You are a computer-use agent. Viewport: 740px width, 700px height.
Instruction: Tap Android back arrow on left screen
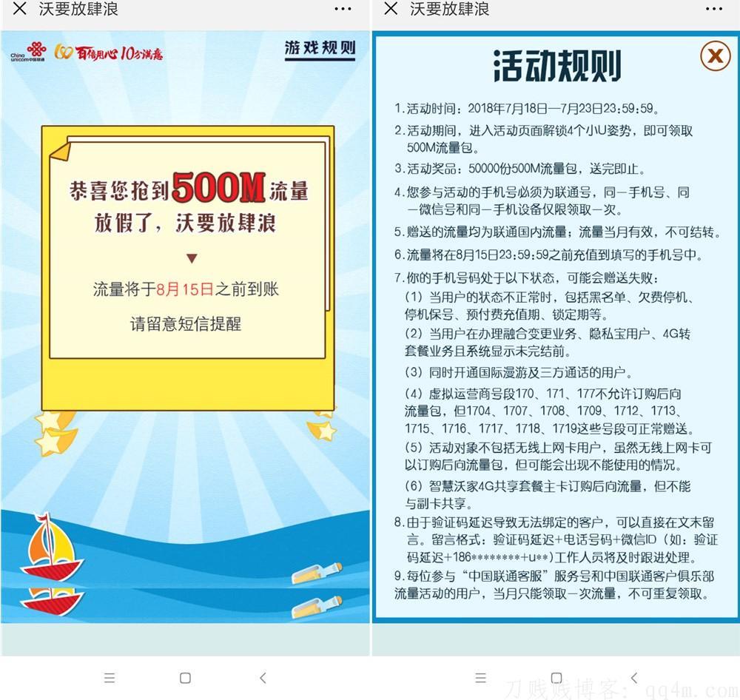pyautogui.click(x=263, y=679)
